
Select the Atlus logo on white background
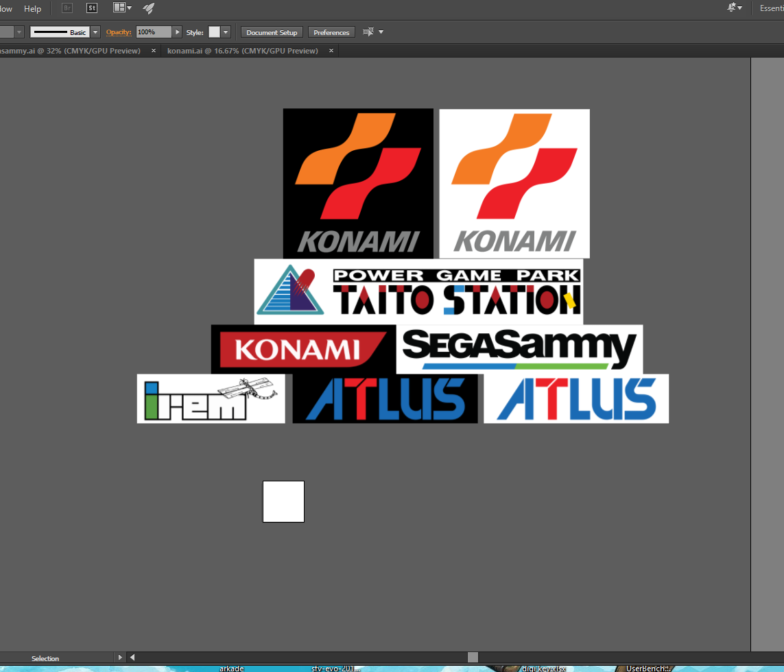pos(576,398)
